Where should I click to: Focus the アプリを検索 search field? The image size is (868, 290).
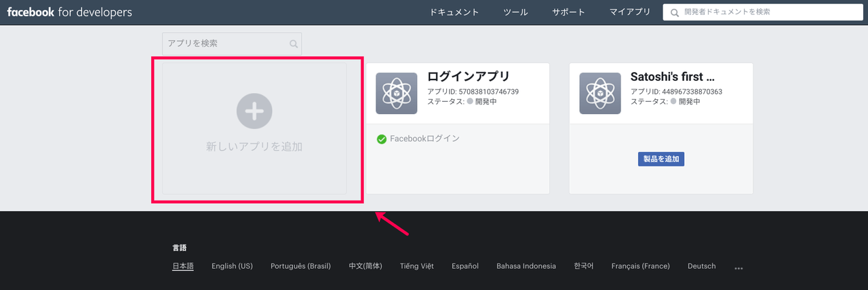232,43
